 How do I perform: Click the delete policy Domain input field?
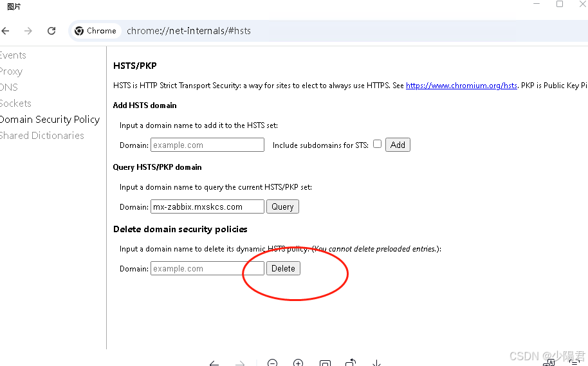207,268
